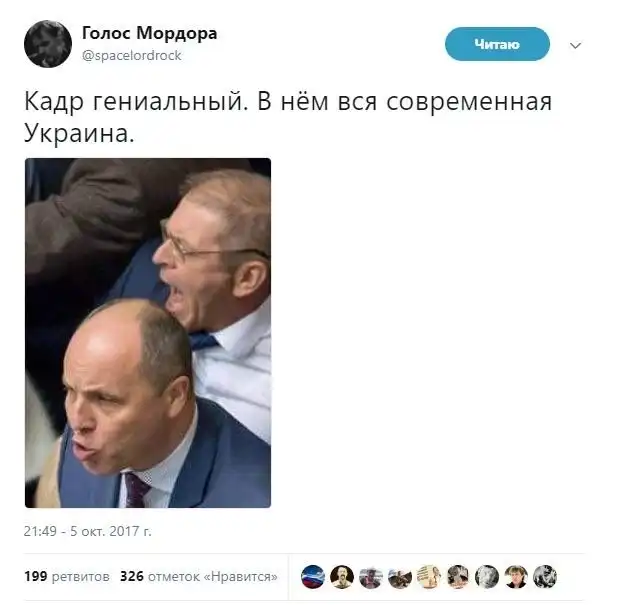Open the Голос Мордора profile avatar
The height and width of the screenshot is (605, 622).
[x=48, y=44]
